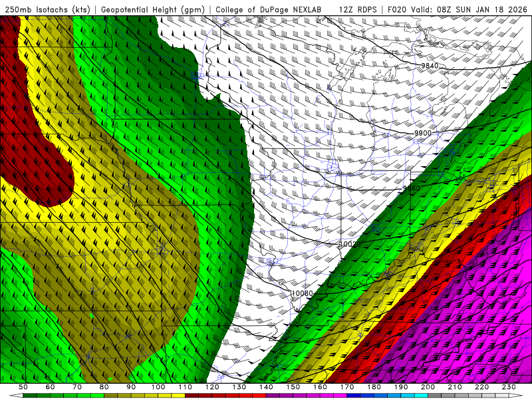Click the darkest green 50-55 kt legend swatch
Screen dimensions: 532x399
tap(29, 396)
